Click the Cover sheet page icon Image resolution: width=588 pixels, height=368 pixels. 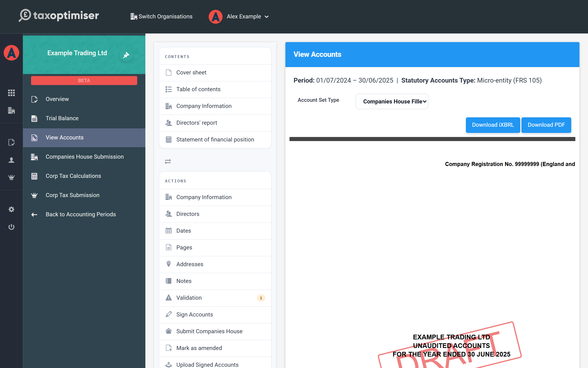[169, 73]
